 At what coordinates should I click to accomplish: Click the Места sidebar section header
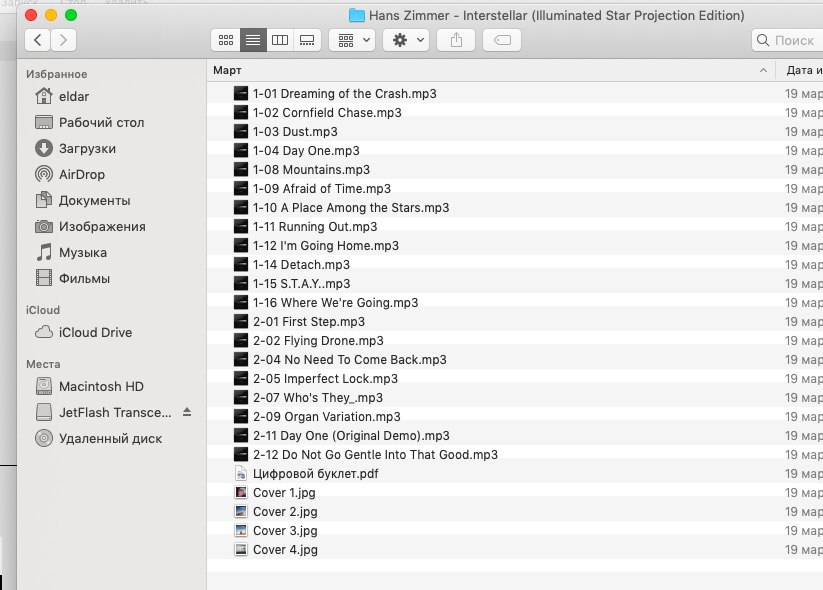click(x=43, y=364)
